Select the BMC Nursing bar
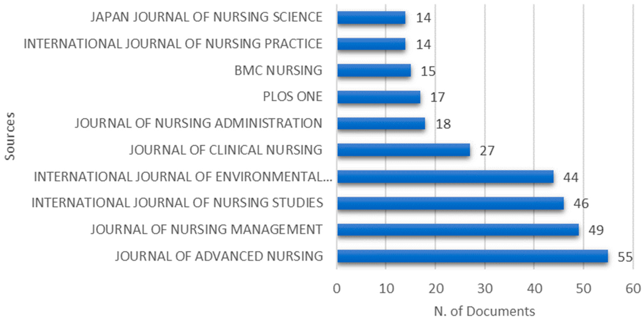 pyautogui.click(x=374, y=70)
